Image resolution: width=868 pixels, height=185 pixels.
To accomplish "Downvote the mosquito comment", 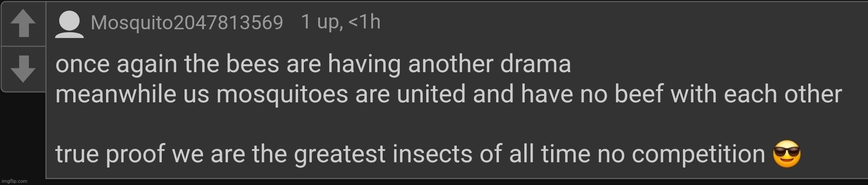I will (23, 69).
